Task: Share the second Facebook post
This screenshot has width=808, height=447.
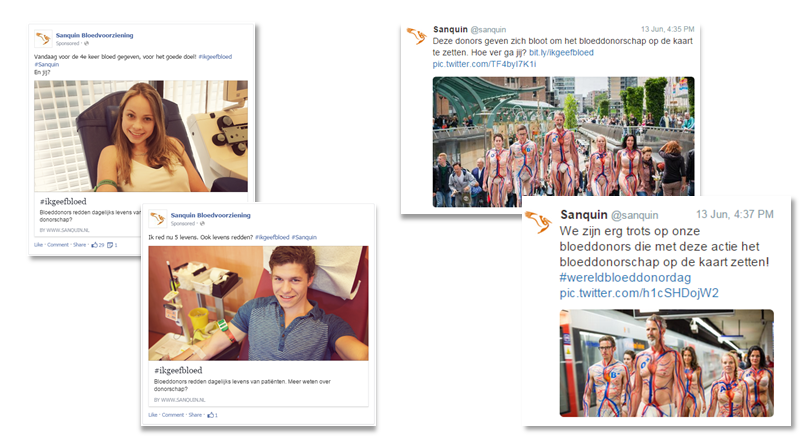Action: click(195, 415)
